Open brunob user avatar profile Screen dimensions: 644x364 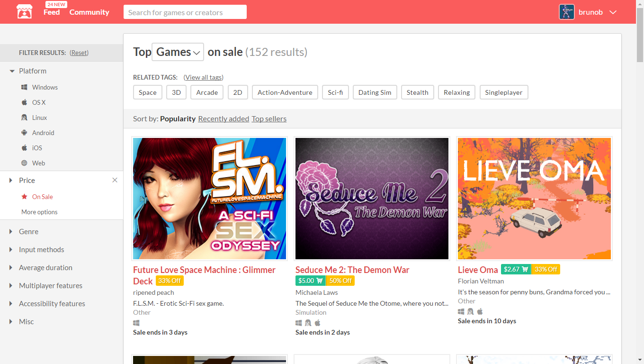click(566, 12)
